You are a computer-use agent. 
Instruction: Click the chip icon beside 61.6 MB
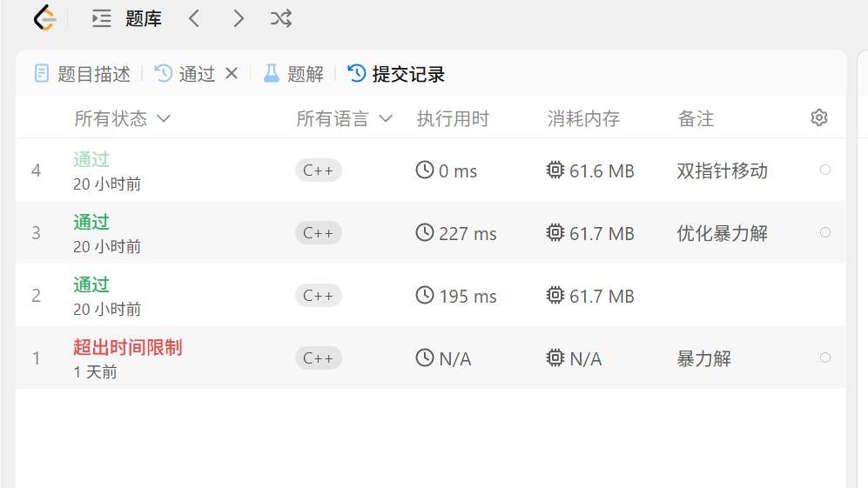[x=555, y=170]
